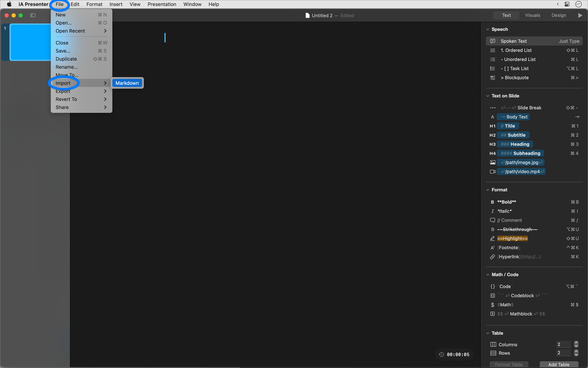Click the Ordered List icon
The image size is (588, 368).
click(492, 50)
